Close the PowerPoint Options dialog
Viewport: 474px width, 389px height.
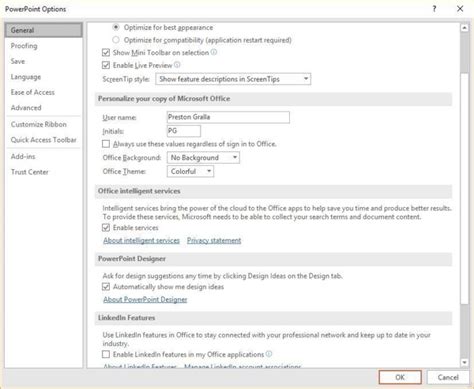coord(460,9)
